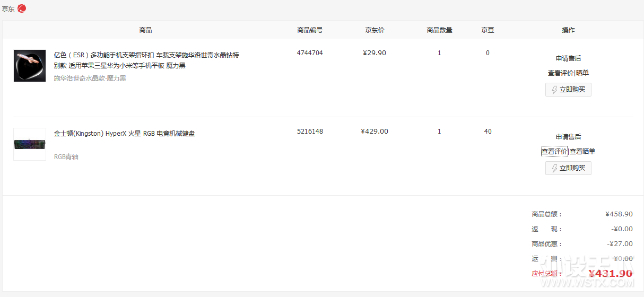
Task: Click 申请售后 for the ESR phone holder
Action: click(x=568, y=58)
